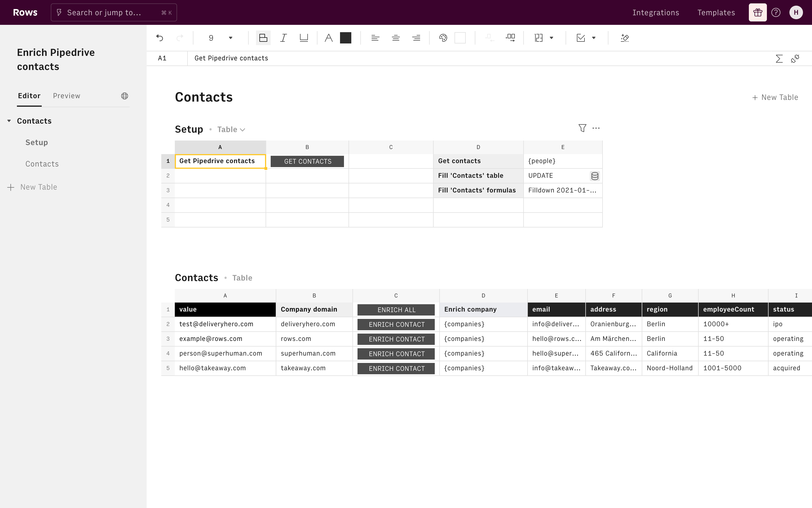
Task: Click ENRICH CONTACT for deliveryhero.com
Action: [x=396, y=325]
